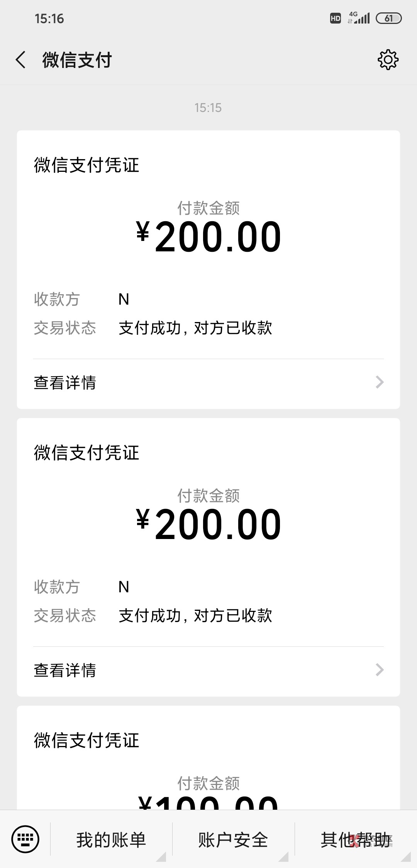The width and height of the screenshot is (417, 868).
Task: Select the second ¥200.00 payment amount
Action: pos(208,524)
